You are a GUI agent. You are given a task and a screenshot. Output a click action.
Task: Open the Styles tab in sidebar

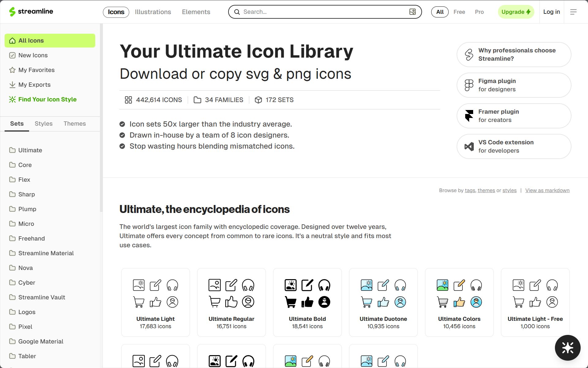[43, 123]
